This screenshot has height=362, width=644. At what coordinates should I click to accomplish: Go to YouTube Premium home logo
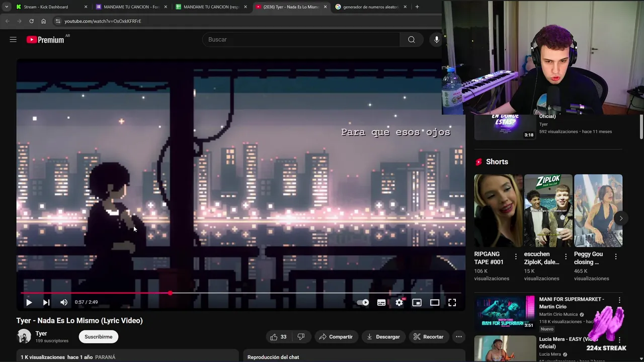click(45, 40)
